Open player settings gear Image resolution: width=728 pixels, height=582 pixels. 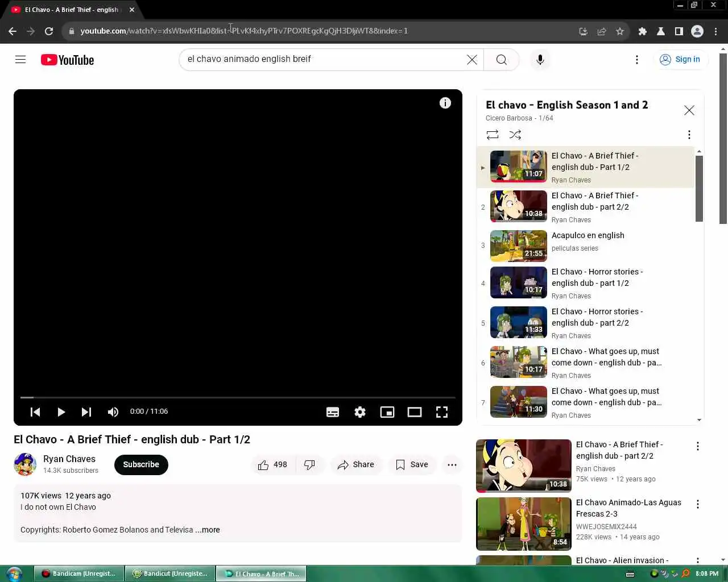[360, 412]
